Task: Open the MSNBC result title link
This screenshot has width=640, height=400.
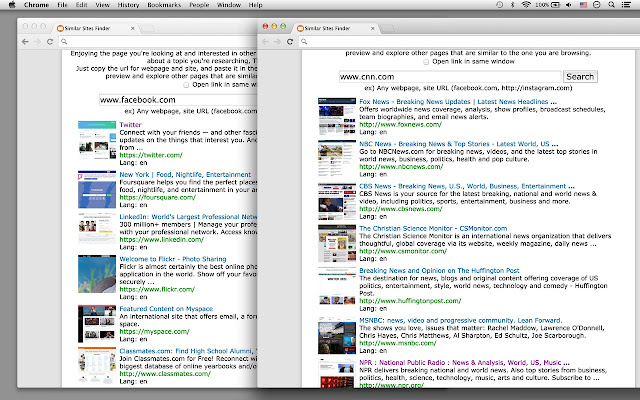Action: pos(460,320)
